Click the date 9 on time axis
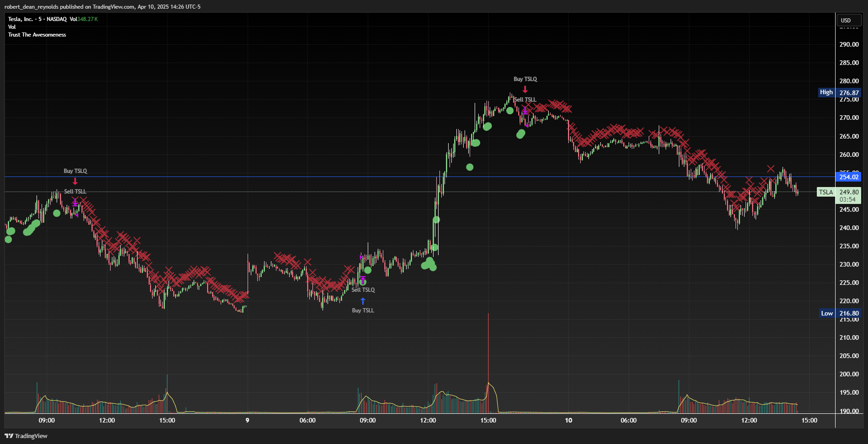 click(247, 420)
